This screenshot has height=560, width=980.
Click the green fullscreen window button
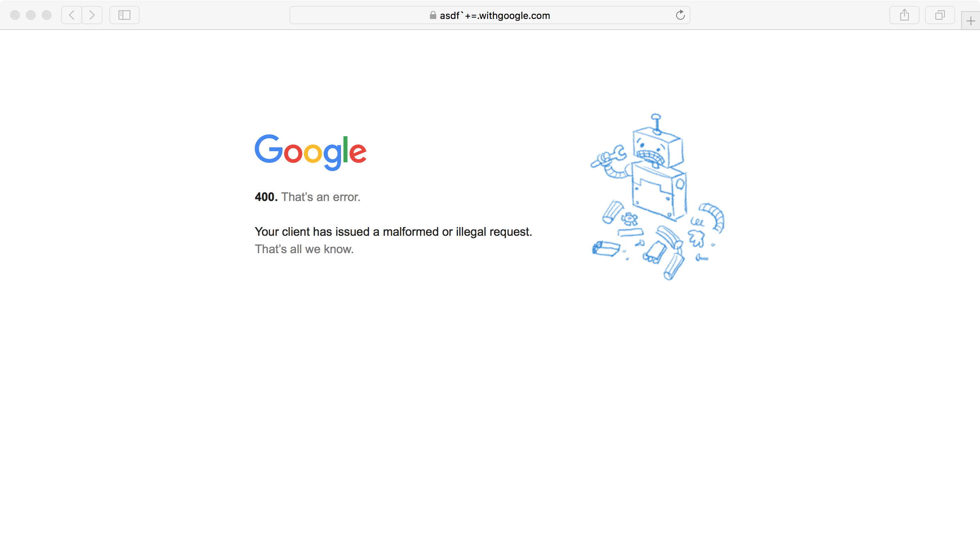pos(47,15)
